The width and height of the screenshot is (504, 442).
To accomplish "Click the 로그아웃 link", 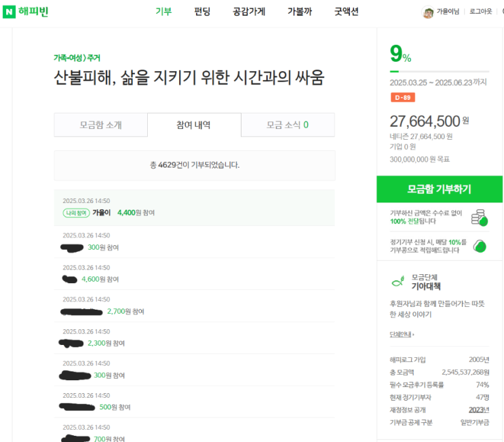I will (x=481, y=12).
